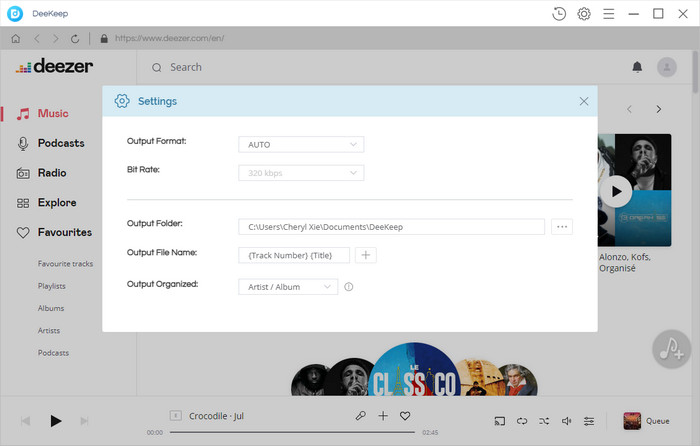Click the Output Folder path field
700x446 pixels.
coord(392,227)
